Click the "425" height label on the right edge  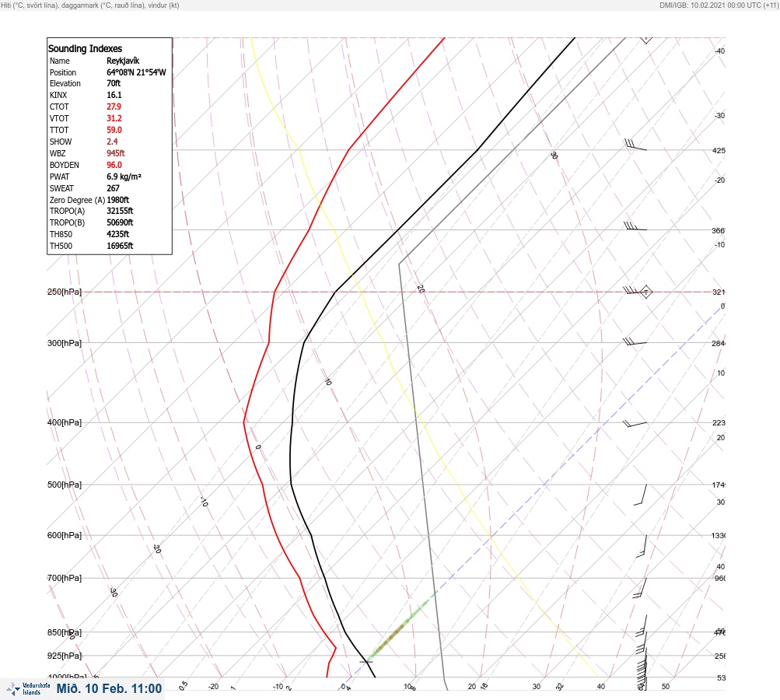click(719, 150)
